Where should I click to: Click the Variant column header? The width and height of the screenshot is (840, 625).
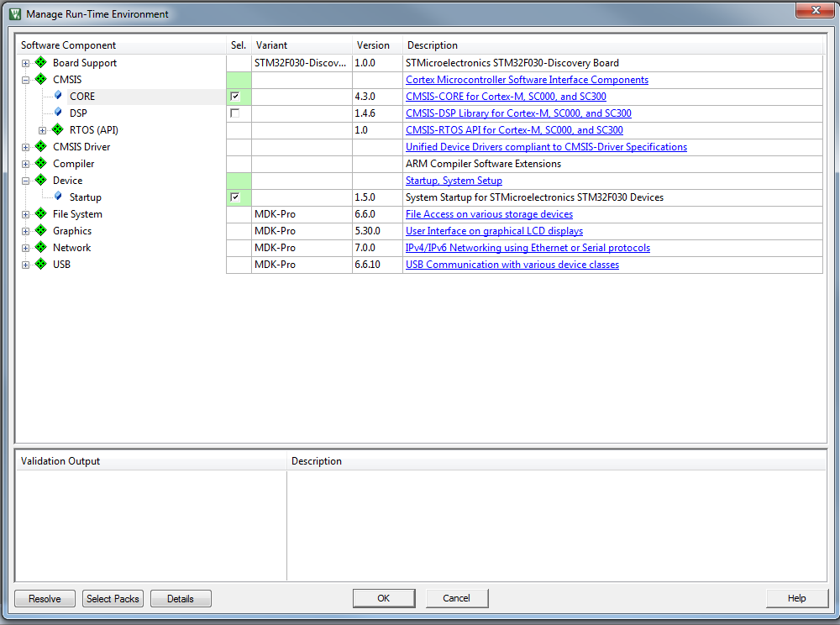pyautogui.click(x=302, y=45)
